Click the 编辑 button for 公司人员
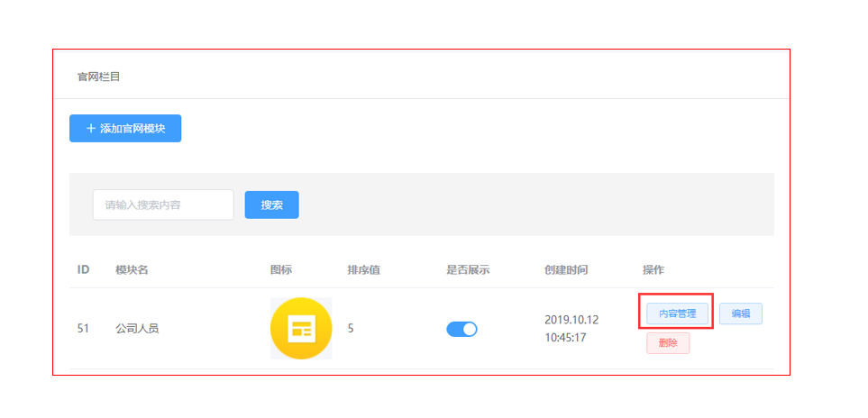This screenshot has height=418, width=868. 741,313
